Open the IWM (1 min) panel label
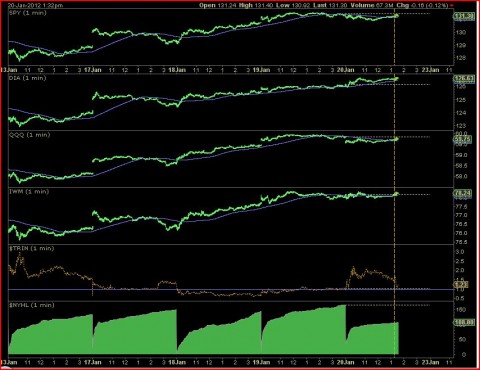The height and width of the screenshot is (370, 480). pyautogui.click(x=29, y=191)
